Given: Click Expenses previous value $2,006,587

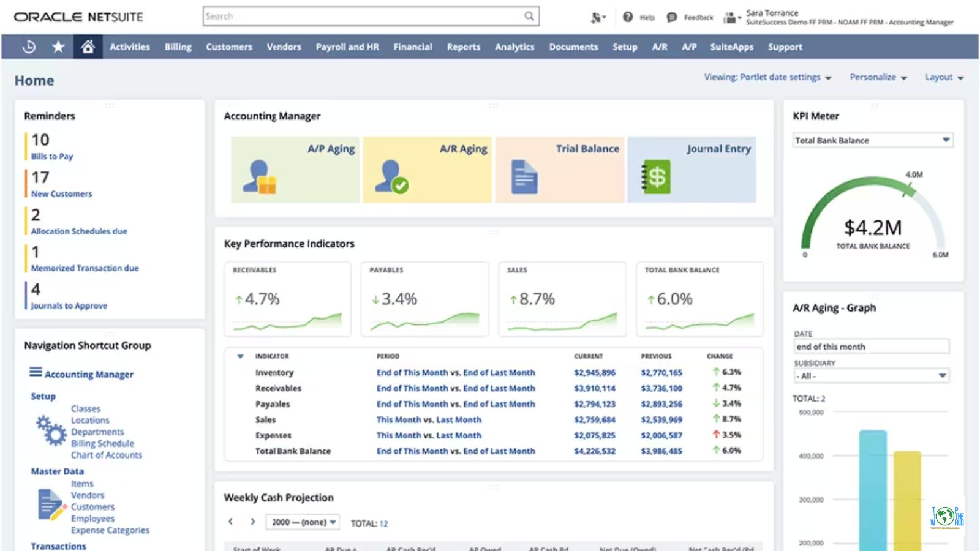Looking at the screenshot, I should tap(661, 435).
